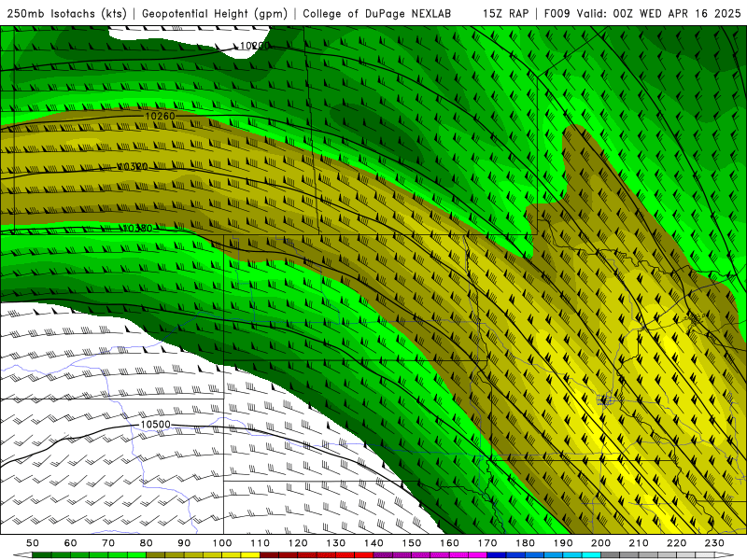Screen dimensions: 747x560
Task: Click the 60 value on the color scale
Action: [71, 543]
